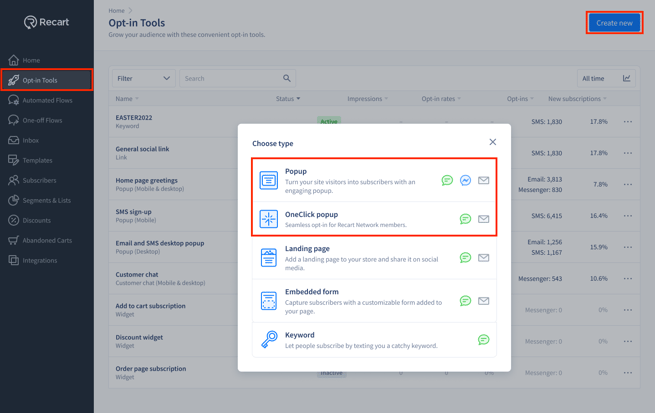
Task: Click the SMS icon on Landing page row
Action: [465, 258]
